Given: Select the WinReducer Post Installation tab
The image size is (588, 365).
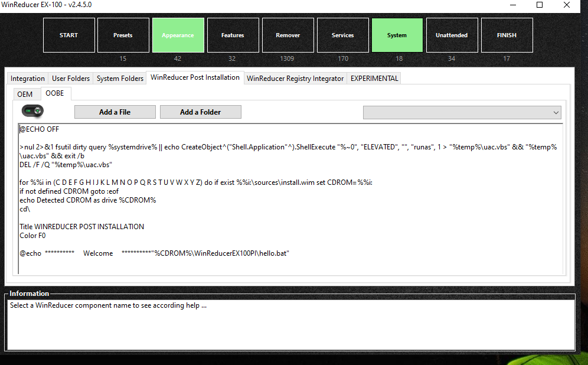Looking at the screenshot, I should pyautogui.click(x=195, y=77).
